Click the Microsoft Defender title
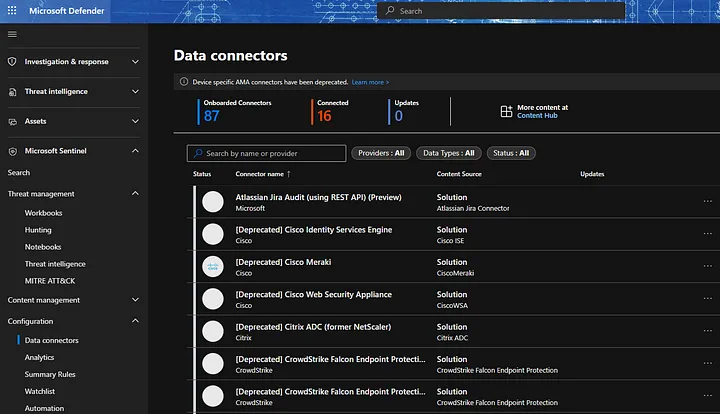This screenshot has height=414, width=720. tap(67, 11)
